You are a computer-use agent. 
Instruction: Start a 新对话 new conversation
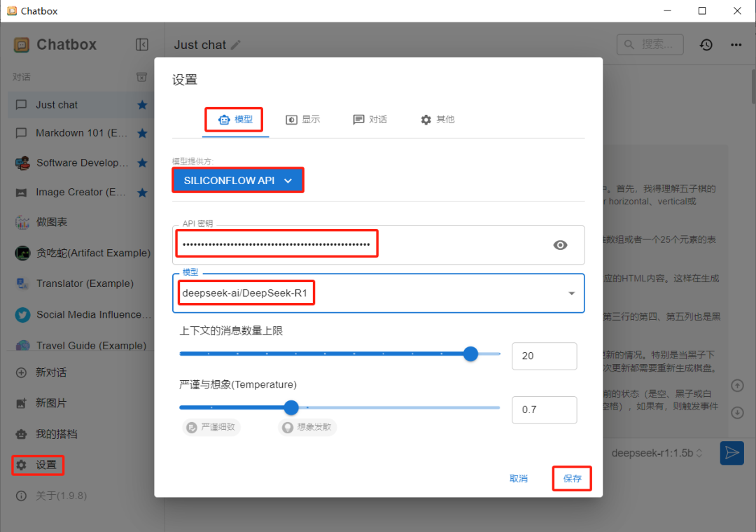pyautogui.click(x=51, y=372)
